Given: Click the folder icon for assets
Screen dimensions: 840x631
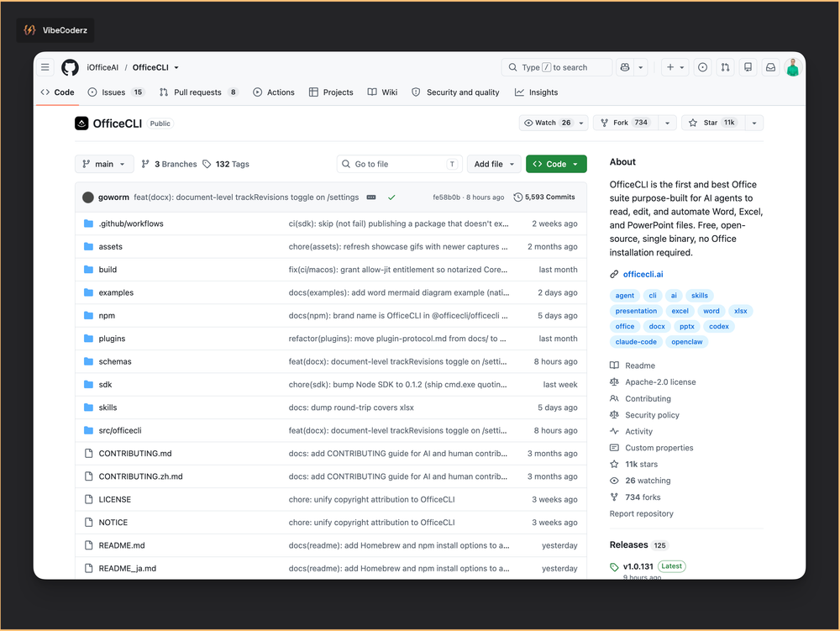Looking at the screenshot, I should point(88,246).
